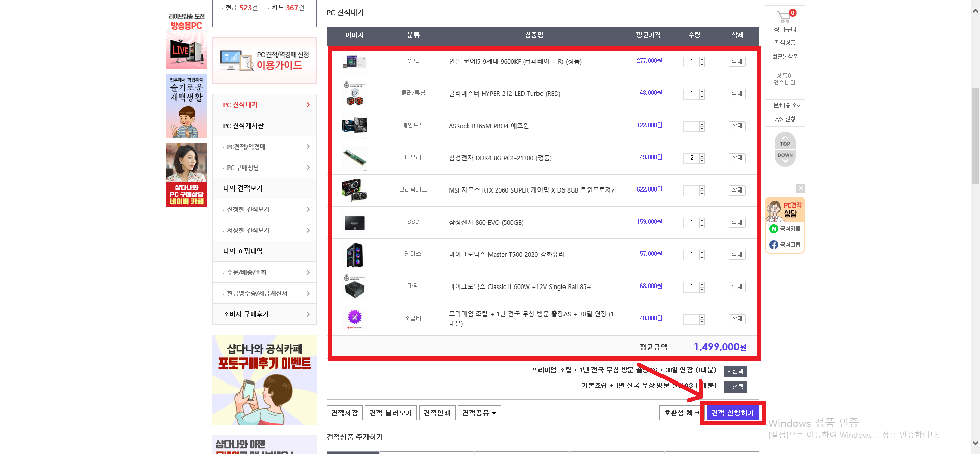
Task: Click the DOWN scroll arrow button
Action: pyautogui.click(x=785, y=158)
